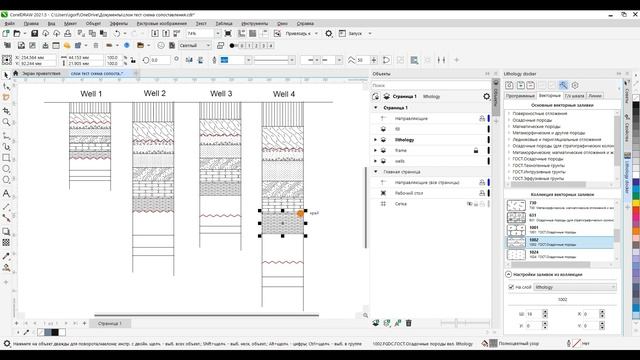This screenshot has width=640, height=360.
Task: Expand the wells layer tree node
Action: point(376,161)
